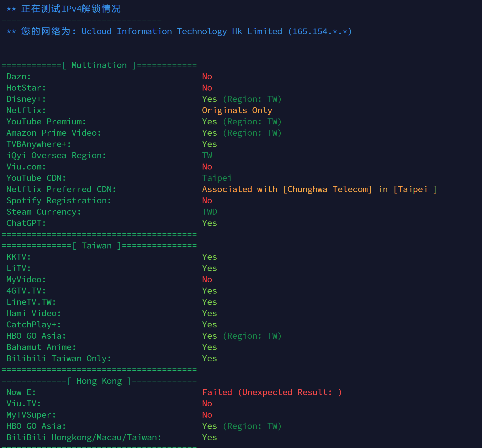Click the Chunghwa Telecom text
The height and width of the screenshot is (448, 482).
click(327, 189)
